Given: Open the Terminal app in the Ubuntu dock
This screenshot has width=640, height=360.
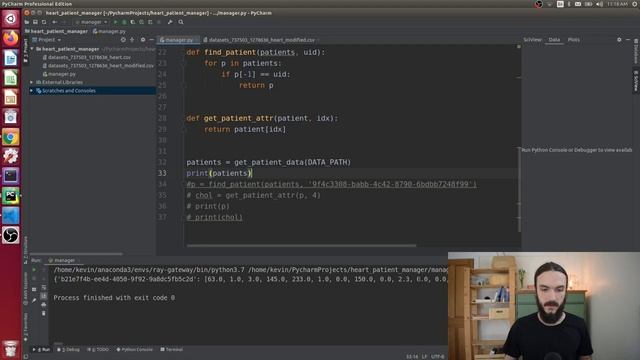Looking at the screenshot, I should 11,176.
